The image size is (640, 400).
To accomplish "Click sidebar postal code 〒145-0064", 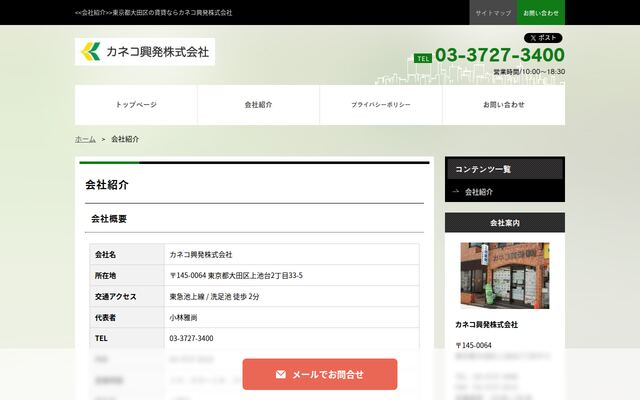I will 473,345.
